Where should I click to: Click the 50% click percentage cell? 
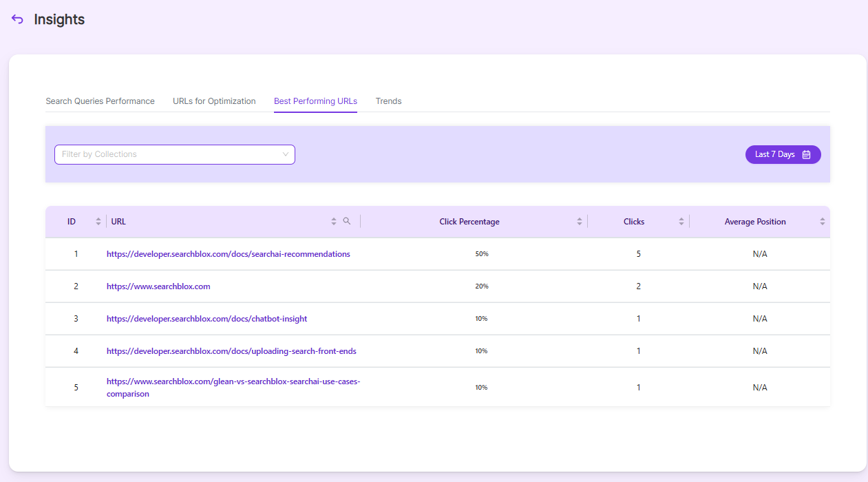pyautogui.click(x=482, y=254)
